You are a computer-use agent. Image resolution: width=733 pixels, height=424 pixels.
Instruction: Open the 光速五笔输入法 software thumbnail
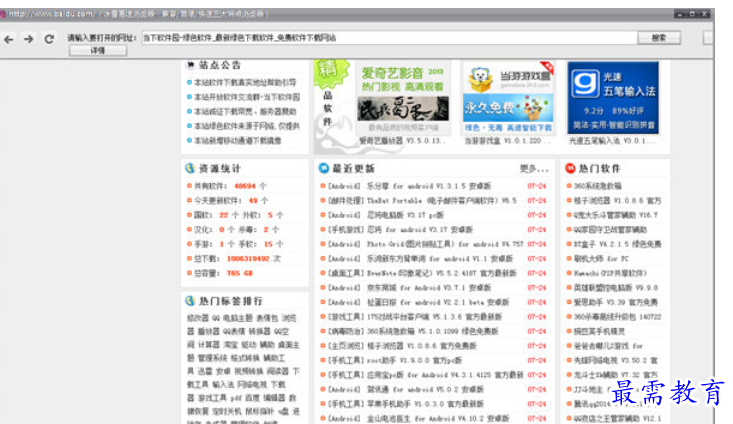tap(612, 100)
